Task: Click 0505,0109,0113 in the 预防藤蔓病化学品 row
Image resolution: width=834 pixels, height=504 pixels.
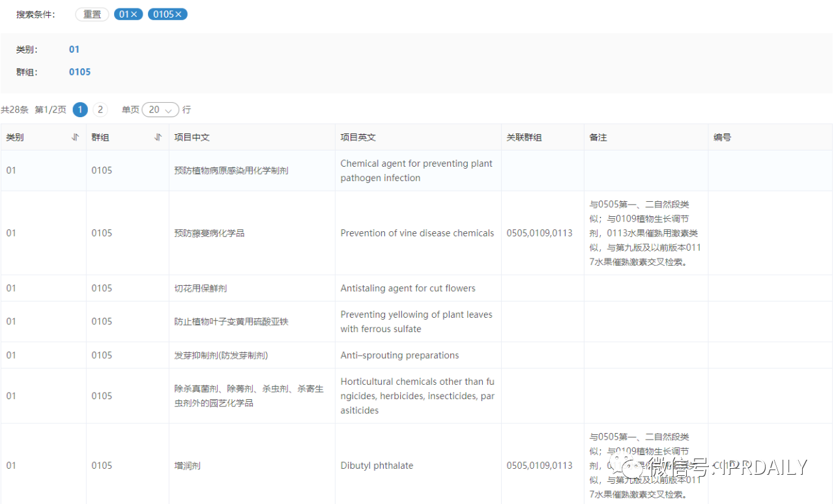Action: pyautogui.click(x=539, y=233)
